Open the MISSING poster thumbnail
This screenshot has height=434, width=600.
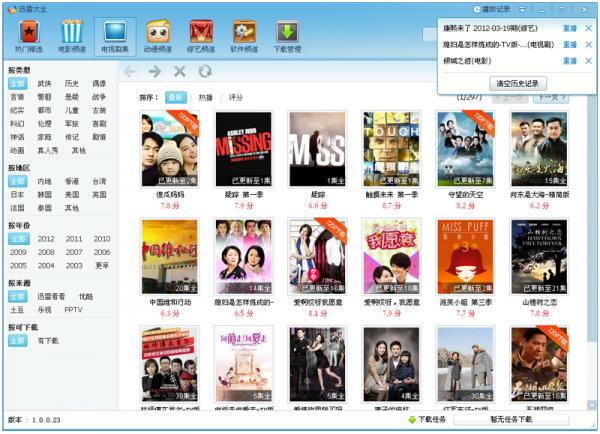(244, 149)
